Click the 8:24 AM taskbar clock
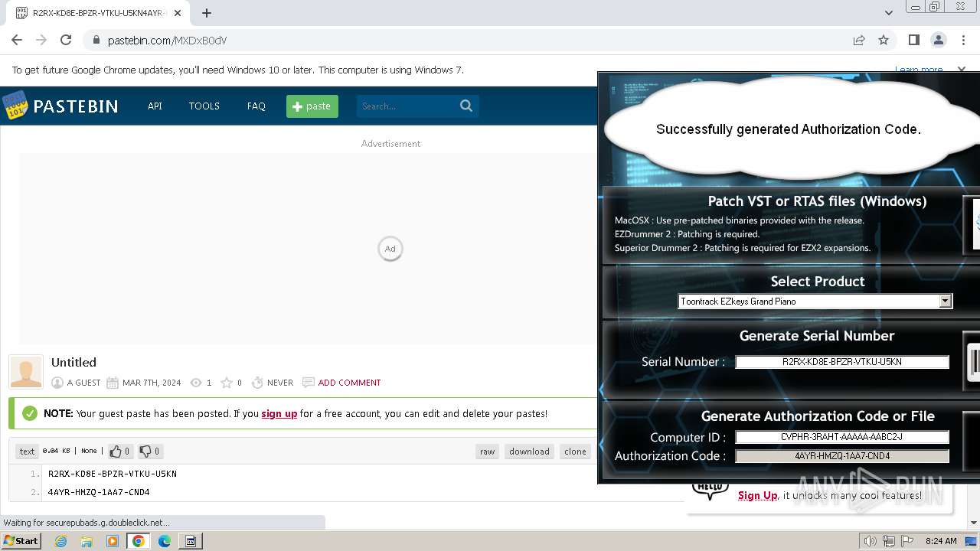This screenshot has height=551, width=980. [941, 541]
